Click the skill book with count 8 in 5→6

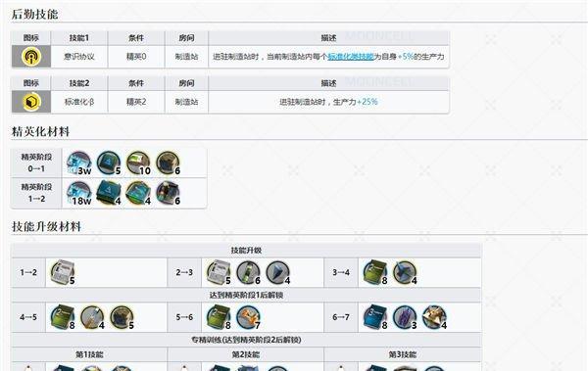(219, 317)
